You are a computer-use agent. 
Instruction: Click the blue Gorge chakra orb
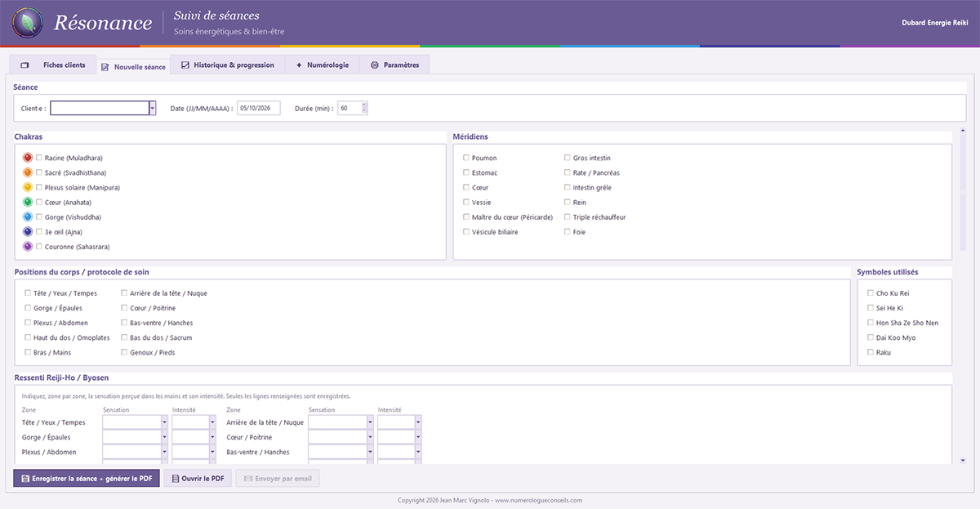(x=28, y=217)
